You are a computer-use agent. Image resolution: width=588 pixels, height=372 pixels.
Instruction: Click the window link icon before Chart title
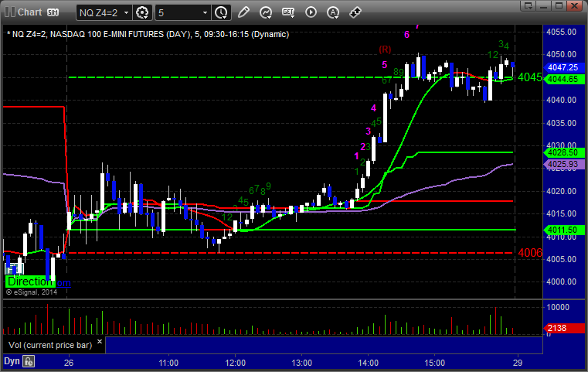10,12
